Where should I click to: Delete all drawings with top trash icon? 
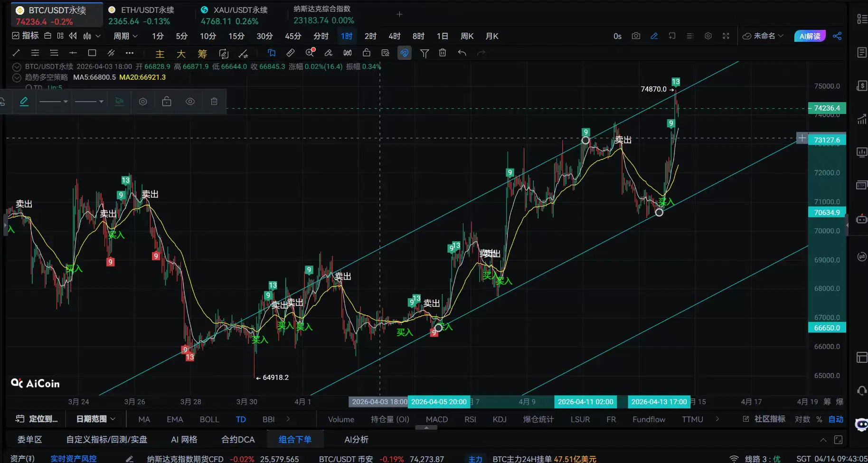pos(443,53)
